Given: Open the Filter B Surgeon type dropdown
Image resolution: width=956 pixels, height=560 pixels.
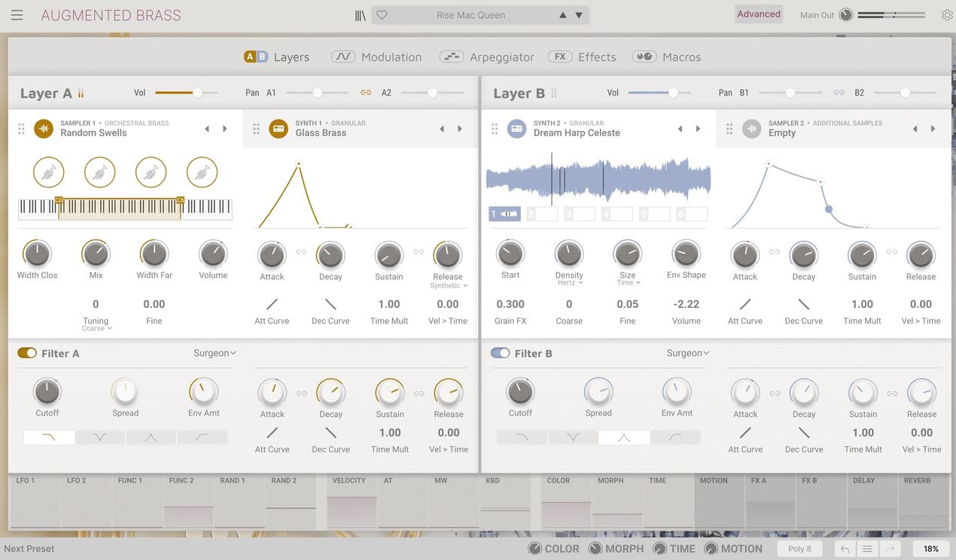Looking at the screenshot, I should coord(687,353).
